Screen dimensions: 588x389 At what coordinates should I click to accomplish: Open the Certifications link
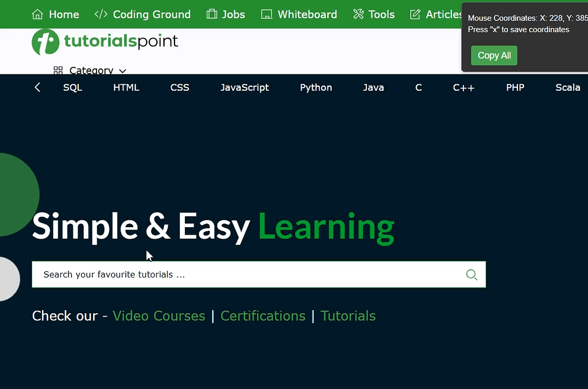[263, 316]
